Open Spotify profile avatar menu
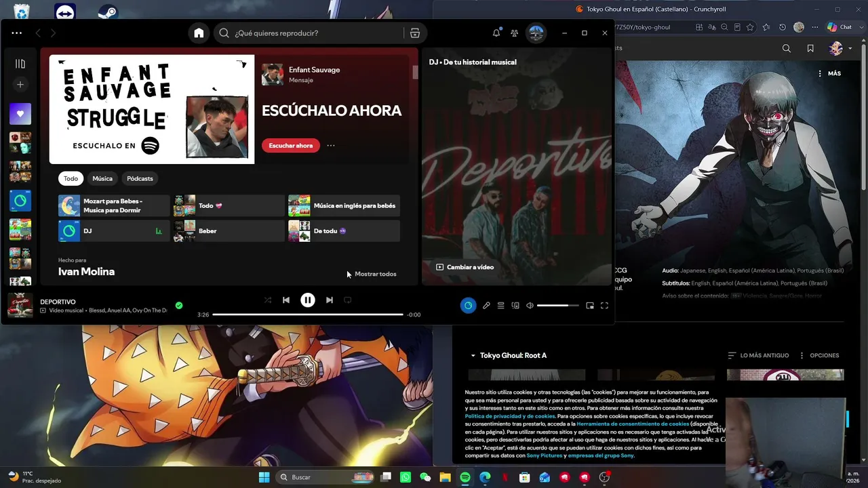Screen dimensions: 868x488 tap(536, 33)
